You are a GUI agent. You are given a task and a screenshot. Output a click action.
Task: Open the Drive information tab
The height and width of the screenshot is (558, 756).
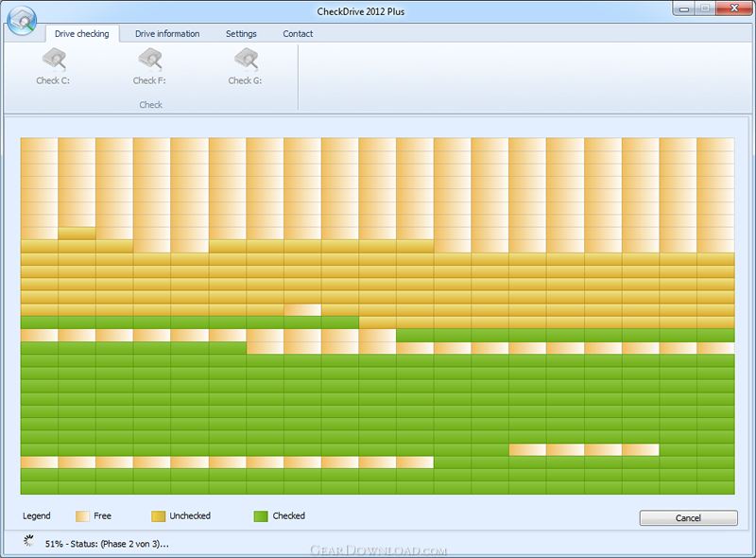167,34
